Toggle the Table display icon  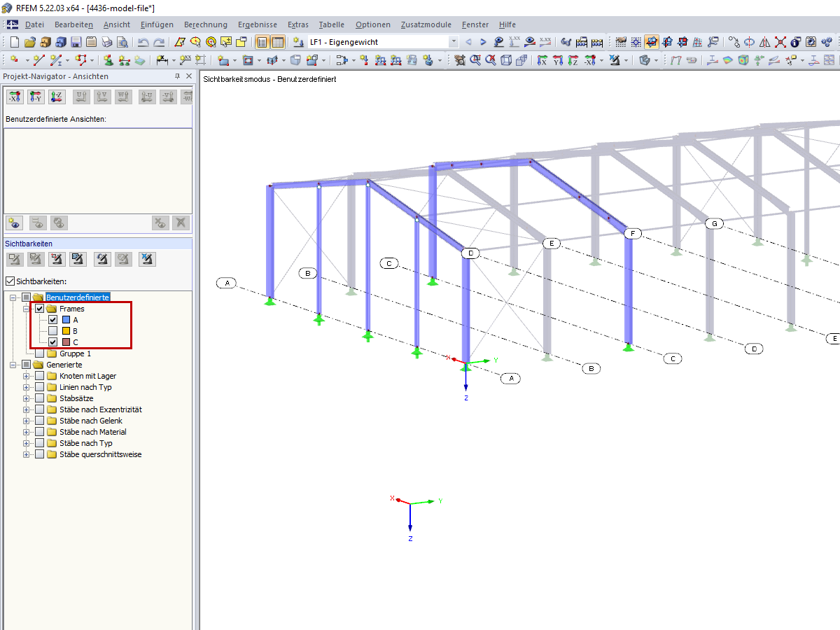coord(278,42)
